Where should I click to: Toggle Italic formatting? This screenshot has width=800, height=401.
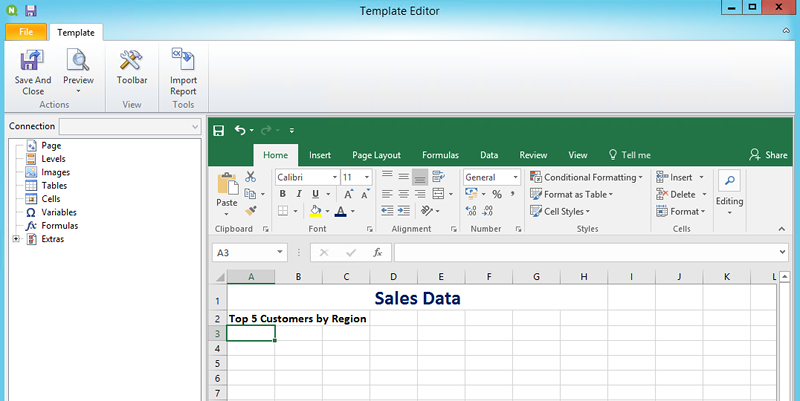(x=300, y=194)
